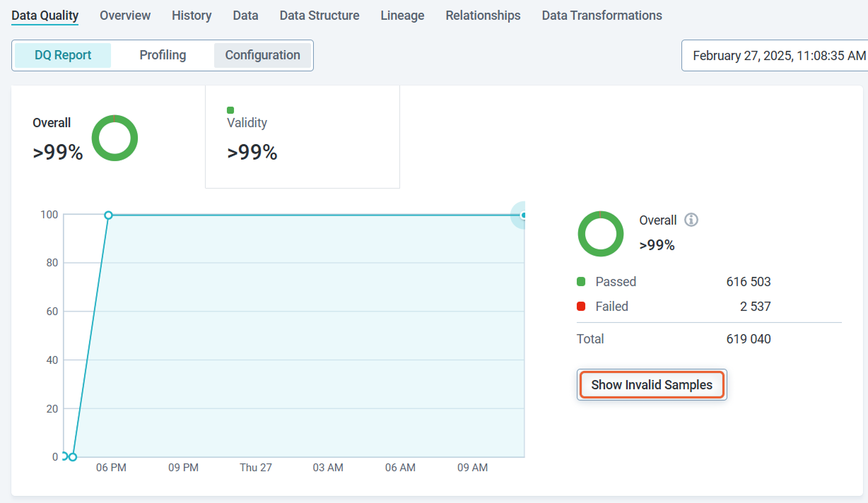Click the red Failed legend dot
The image size is (868, 503).
click(581, 307)
